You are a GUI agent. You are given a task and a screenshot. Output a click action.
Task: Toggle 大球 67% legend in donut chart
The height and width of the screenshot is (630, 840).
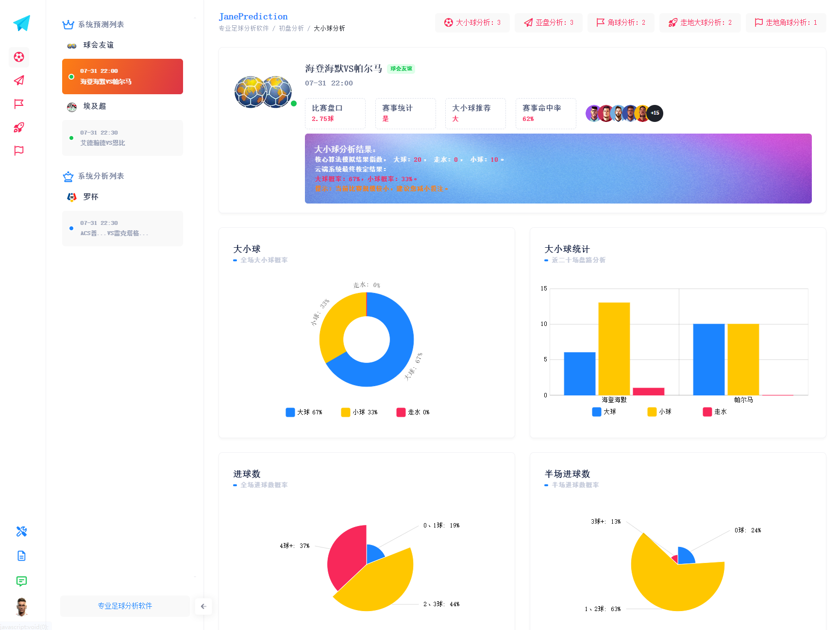coord(304,412)
